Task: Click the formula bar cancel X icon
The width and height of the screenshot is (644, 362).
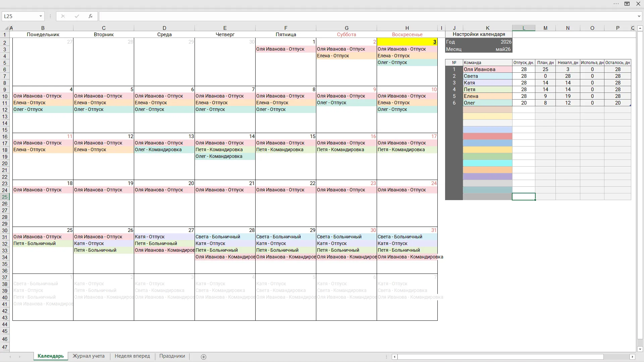Action: point(63,16)
